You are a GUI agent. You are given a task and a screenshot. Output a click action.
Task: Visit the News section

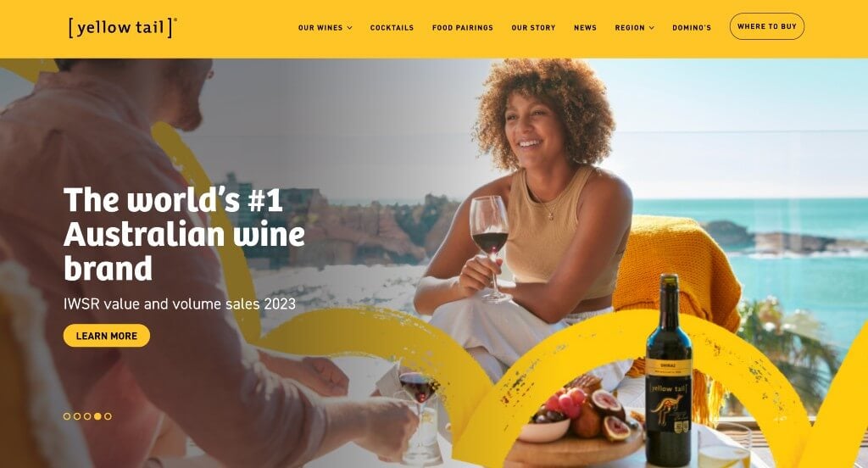(x=585, y=28)
